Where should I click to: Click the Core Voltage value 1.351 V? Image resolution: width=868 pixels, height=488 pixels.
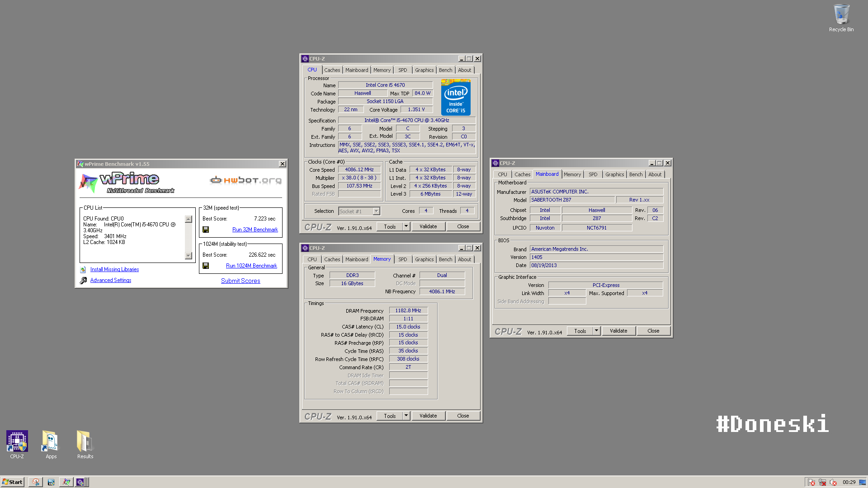click(x=416, y=110)
